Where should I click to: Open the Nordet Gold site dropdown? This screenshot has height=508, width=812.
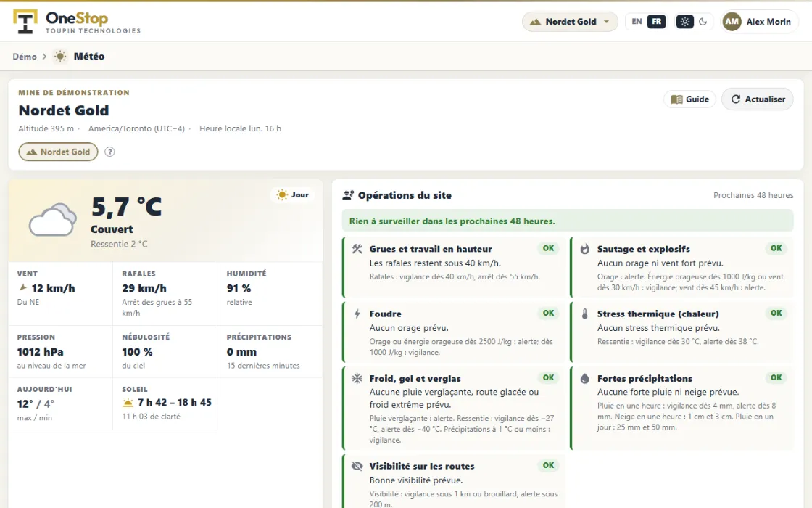(x=570, y=22)
